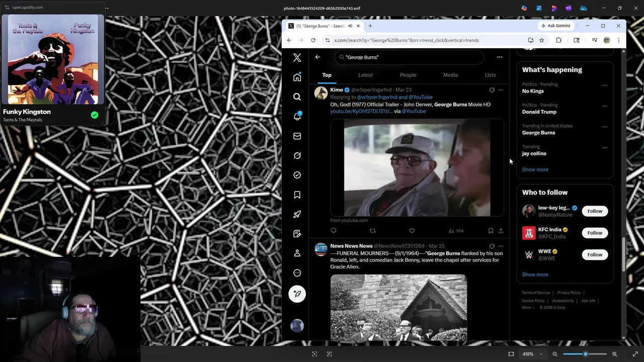Open search options three-dot menu

[x=500, y=57]
